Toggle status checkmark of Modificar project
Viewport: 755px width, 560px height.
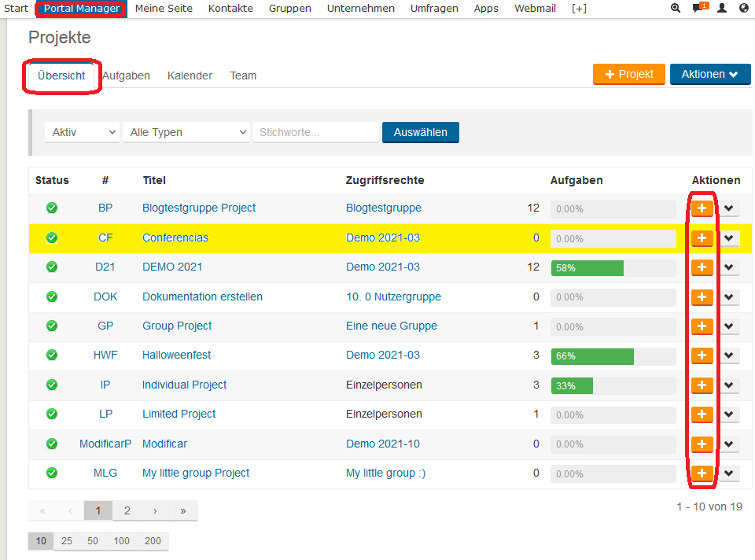pos(52,444)
